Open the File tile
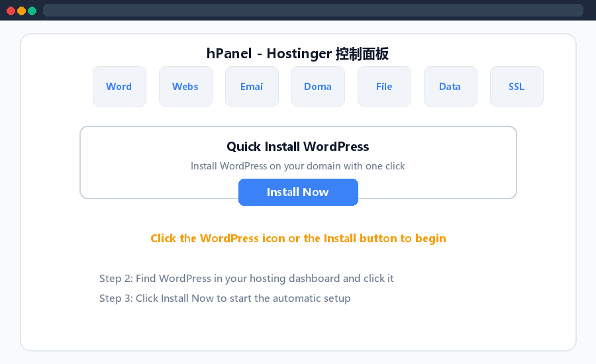 [384, 86]
